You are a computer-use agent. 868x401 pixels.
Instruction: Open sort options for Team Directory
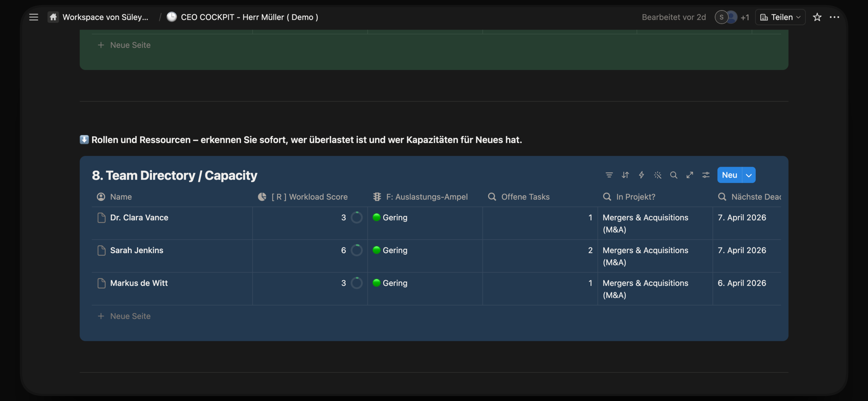(x=625, y=175)
